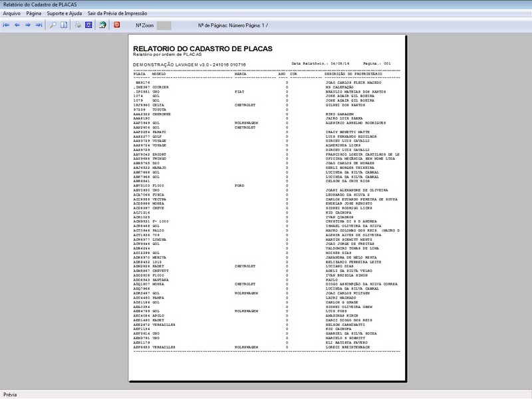
Task: Click the two-page view icon
Action: click(x=64, y=25)
